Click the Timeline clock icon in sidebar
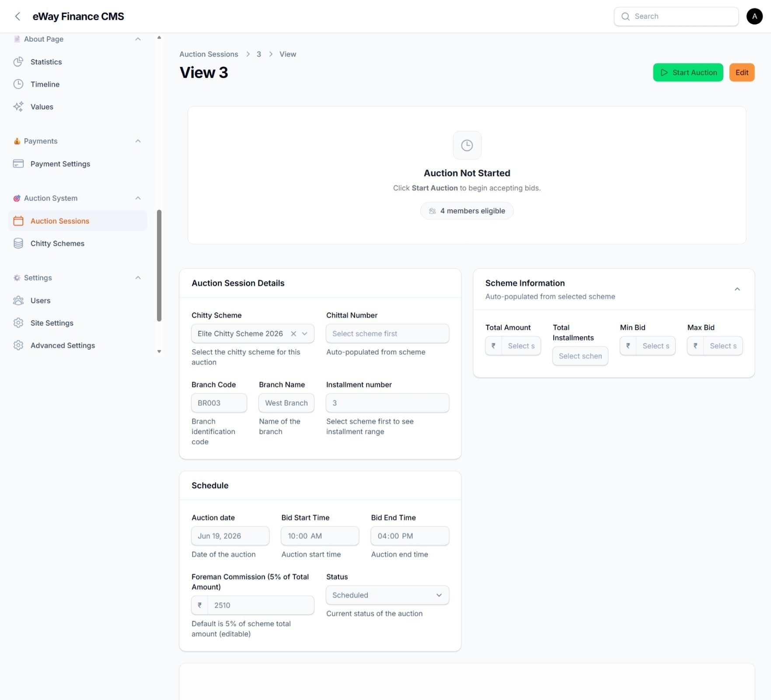Viewport: 771px width, 700px height. [x=18, y=84]
